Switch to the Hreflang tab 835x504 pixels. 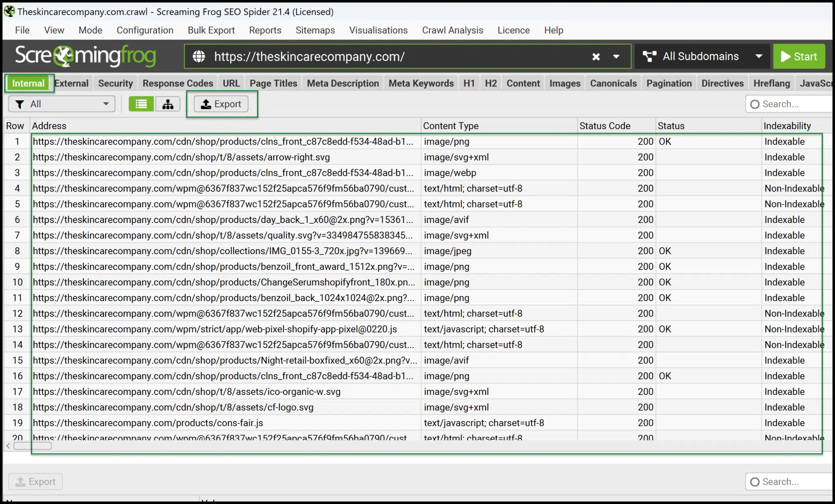click(772, 83)
